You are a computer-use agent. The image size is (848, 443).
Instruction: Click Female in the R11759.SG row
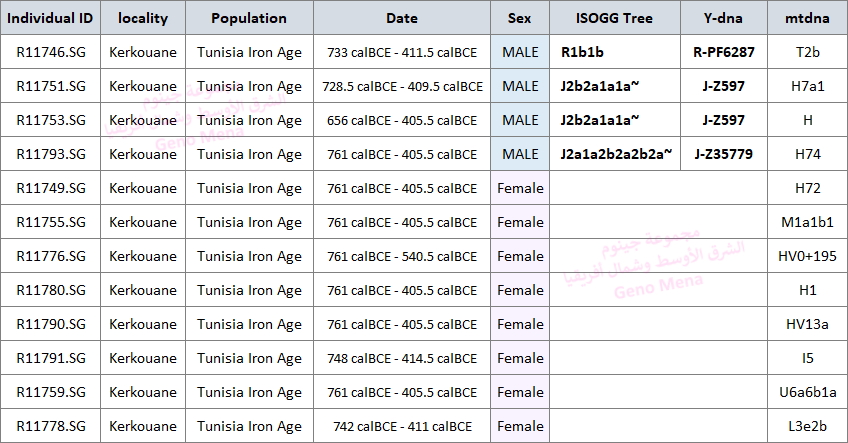point(520,392)
